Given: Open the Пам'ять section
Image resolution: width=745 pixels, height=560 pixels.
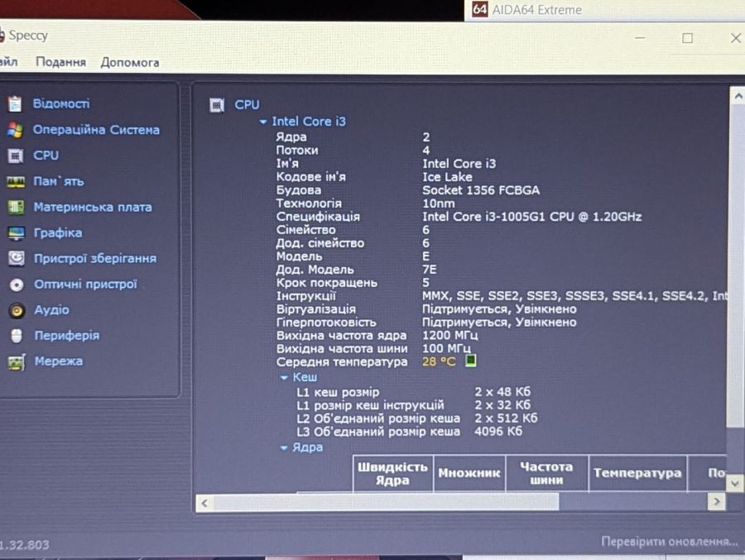Looking at the screenshot, I should (x=59, y=181).
